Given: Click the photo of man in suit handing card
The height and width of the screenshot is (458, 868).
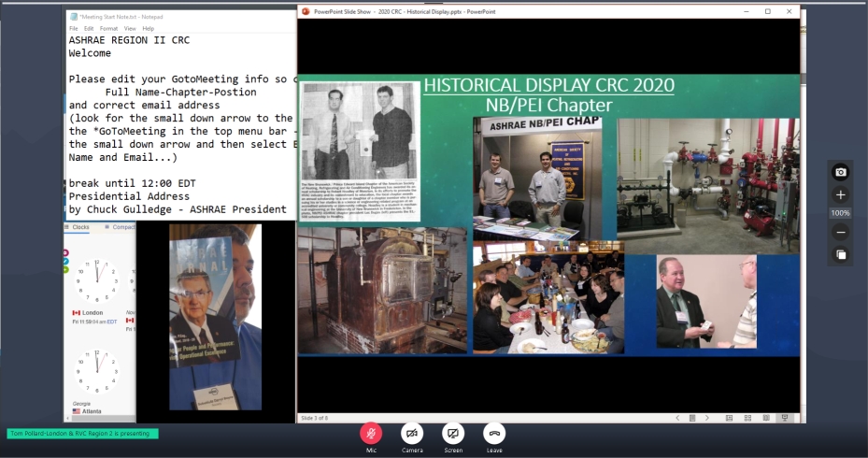Looking at the screenshot, I should click(706, 301).
